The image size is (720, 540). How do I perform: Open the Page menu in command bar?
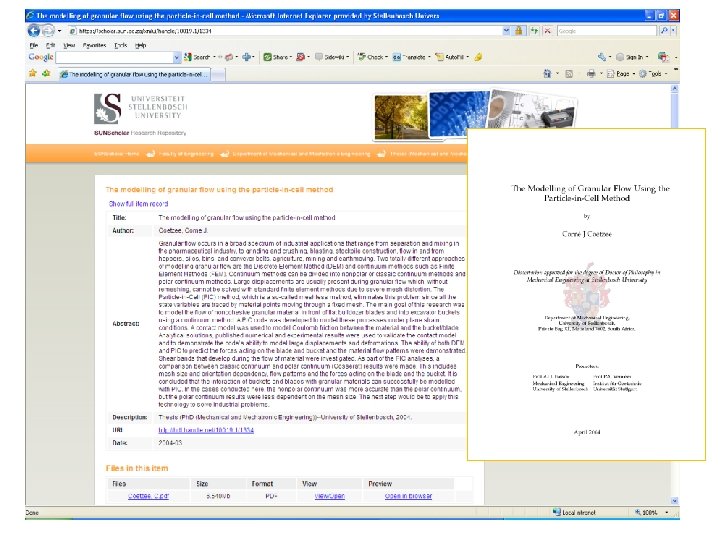pos(619,73)
